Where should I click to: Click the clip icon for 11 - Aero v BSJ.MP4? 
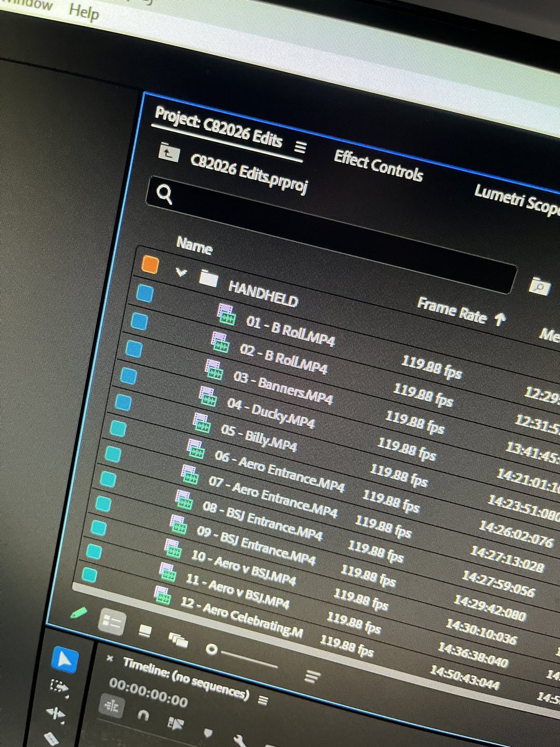[x=168, y=573]
